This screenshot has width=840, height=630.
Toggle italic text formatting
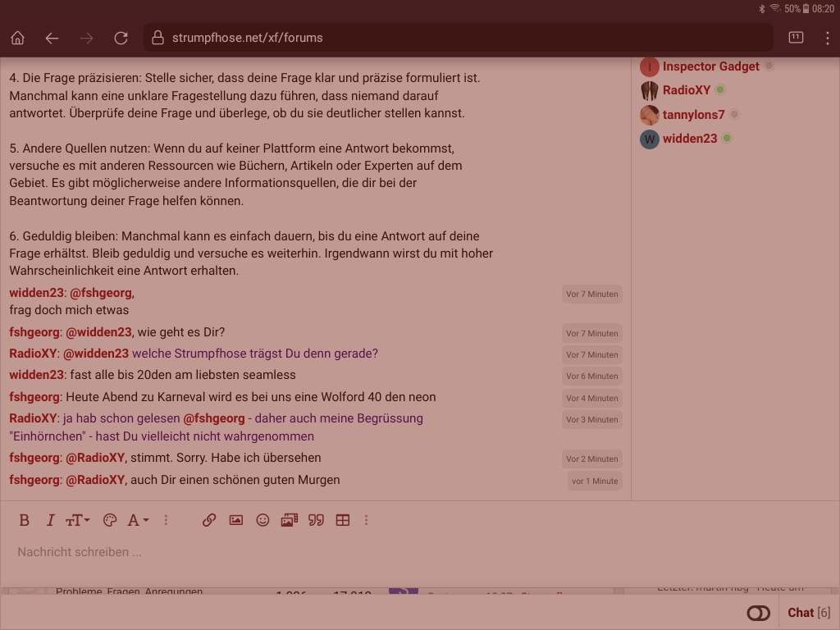pyautogui.click(x=50, y=520)
